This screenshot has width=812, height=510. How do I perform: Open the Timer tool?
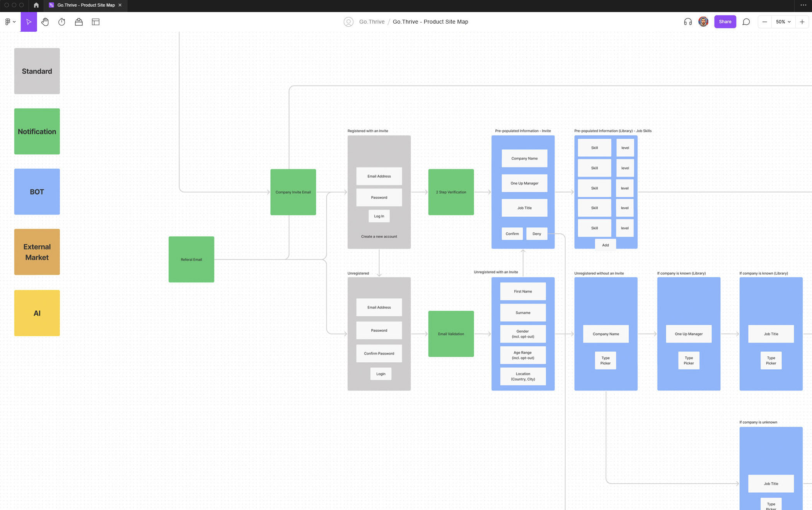(x=62, y=22)
